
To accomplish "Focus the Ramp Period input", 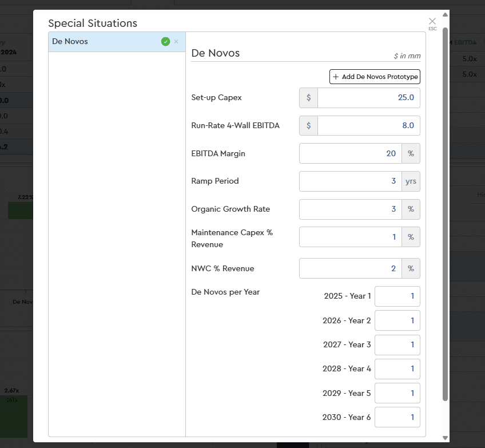I will point(350,181).
